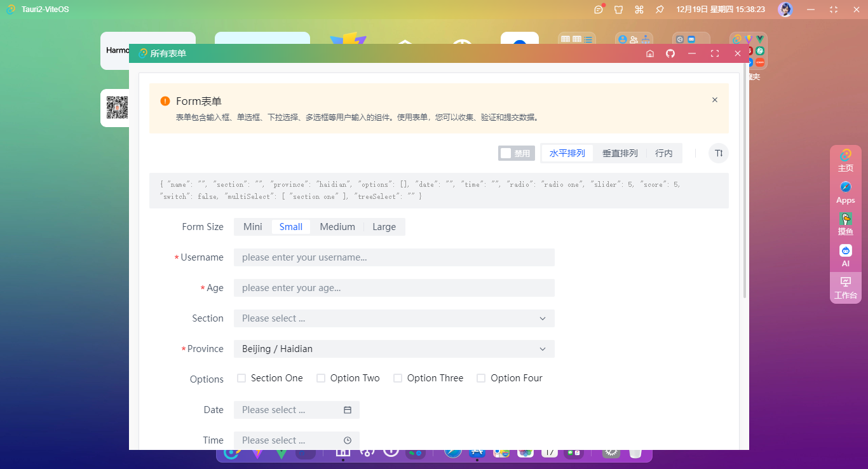
Task: Set form size to Small
Action: tap(291, 227)
